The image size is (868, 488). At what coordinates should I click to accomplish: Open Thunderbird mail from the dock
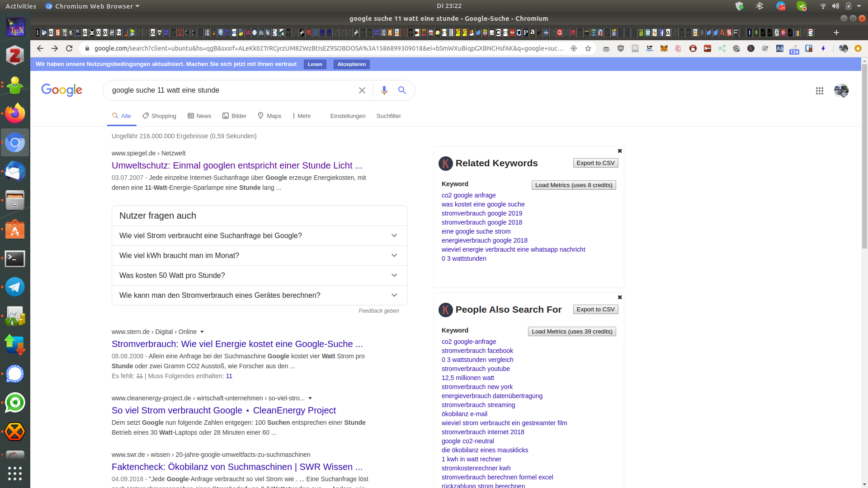[15, 171]
